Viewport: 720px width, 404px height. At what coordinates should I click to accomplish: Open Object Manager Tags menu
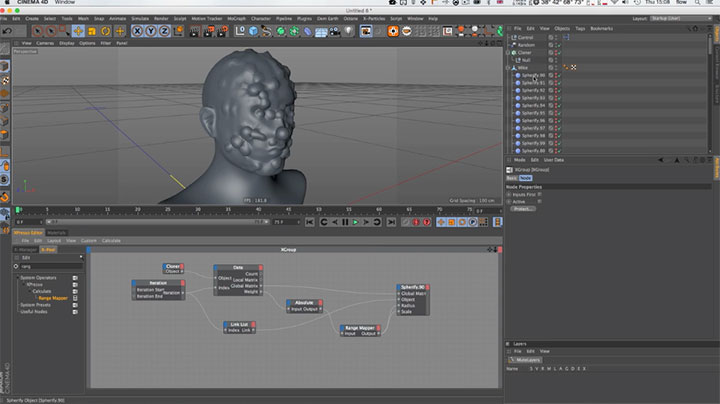580,28
